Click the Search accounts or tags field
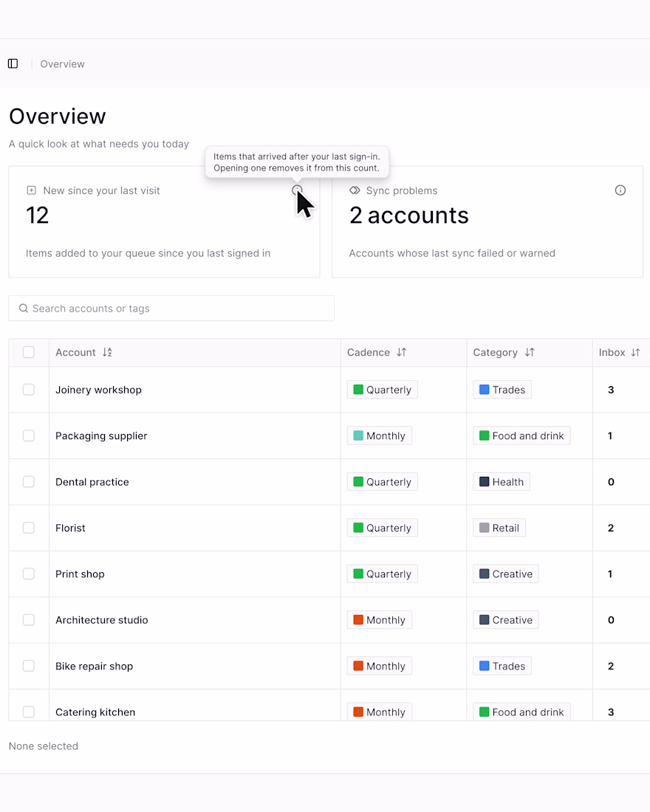This screenshot has height=812, width=650. (x=171, y=308)
